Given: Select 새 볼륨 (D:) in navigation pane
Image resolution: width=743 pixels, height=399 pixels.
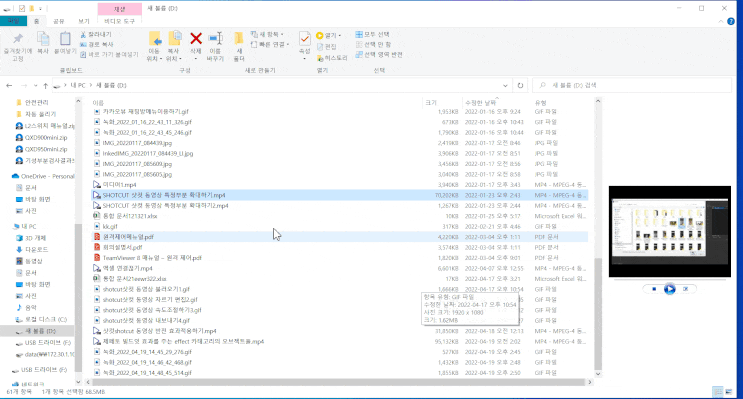Looking at the screenshot, I should [x=40, y=331].
